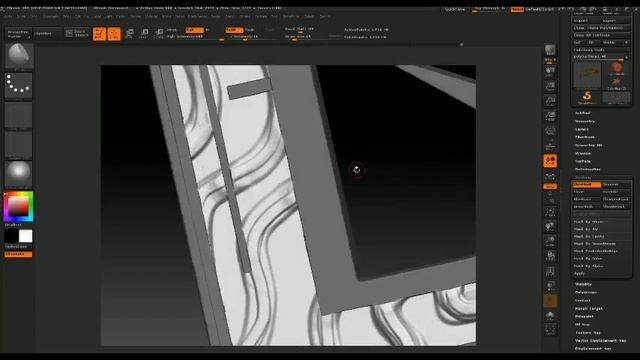Expand the Morph Target sub-palette
640x360 pixels.
coord(589,309)
